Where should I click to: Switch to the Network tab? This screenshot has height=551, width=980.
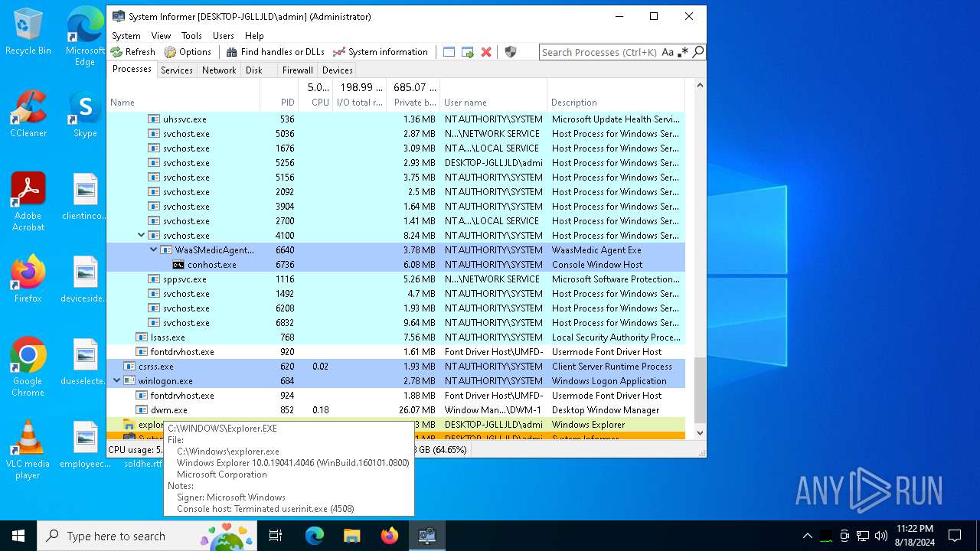[x=219, y=70]
